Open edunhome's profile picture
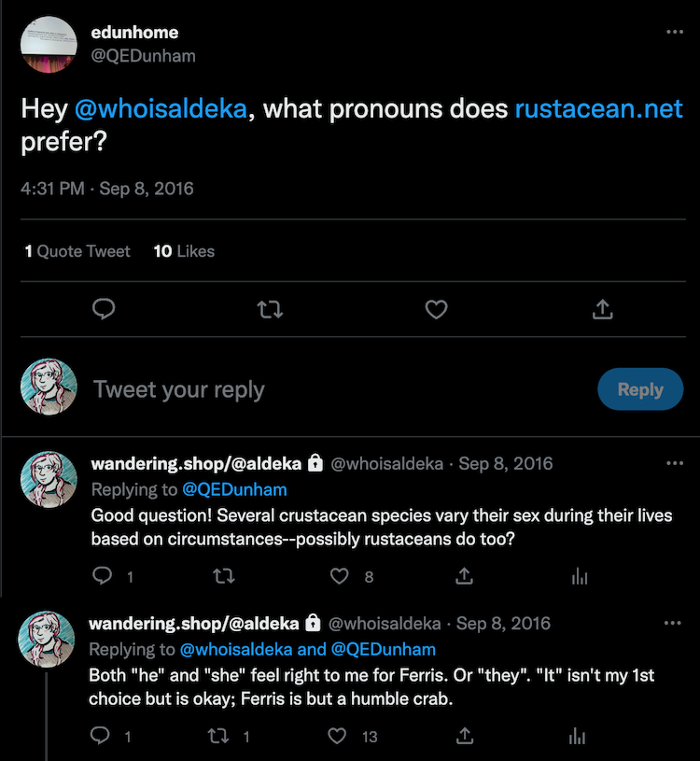 (x=49, y=44)
